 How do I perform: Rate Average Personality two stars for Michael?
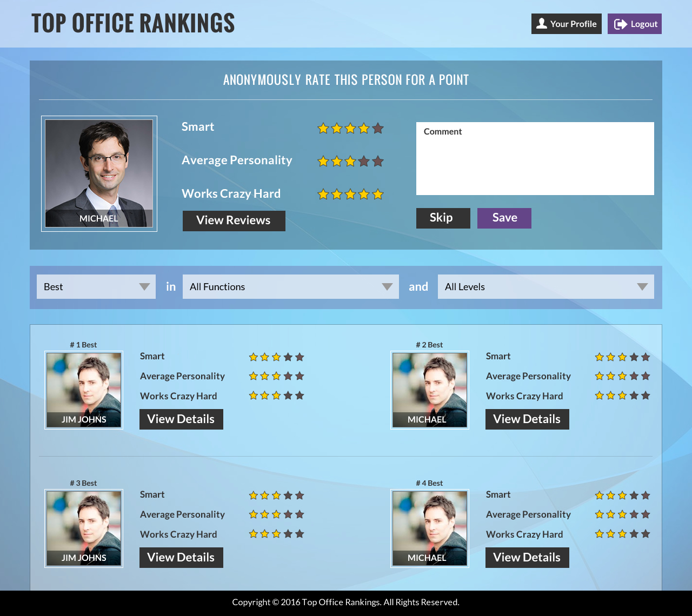tap(337, 161)
